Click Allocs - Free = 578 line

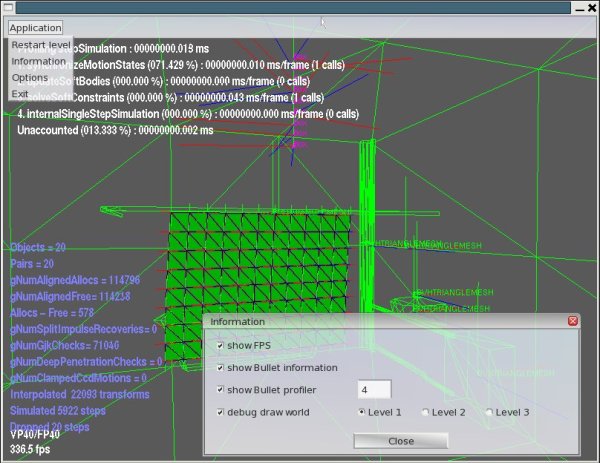(x=52, y=313)
